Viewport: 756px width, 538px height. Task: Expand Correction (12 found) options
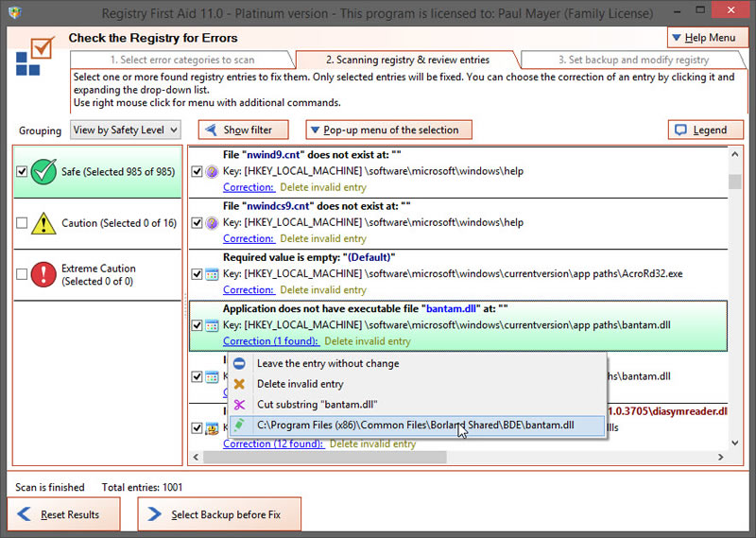tap(273, 443)
